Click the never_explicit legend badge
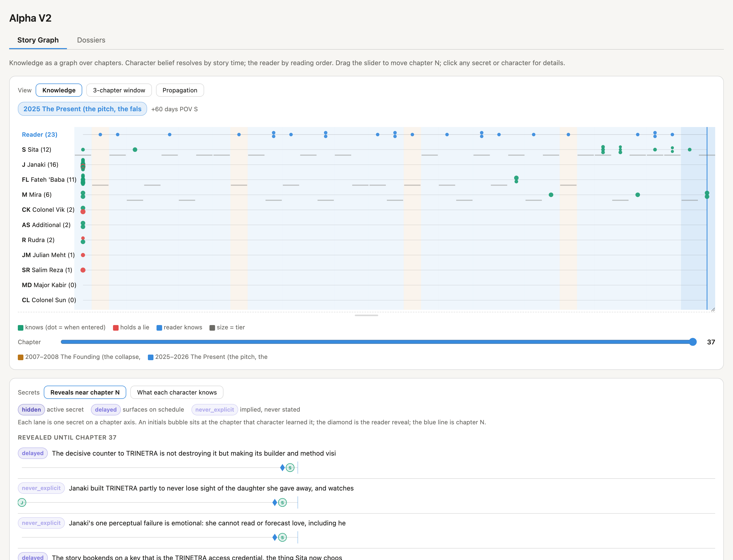This screenshot has height=560, width=733. click(x=214, y=410)
